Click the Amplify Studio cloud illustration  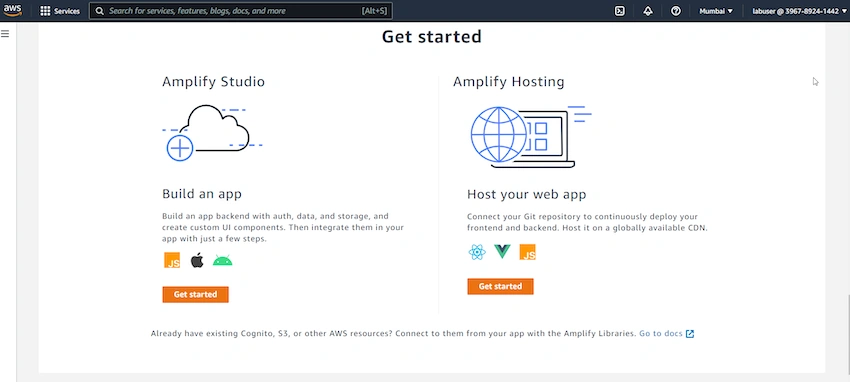[x=212, y=133]
